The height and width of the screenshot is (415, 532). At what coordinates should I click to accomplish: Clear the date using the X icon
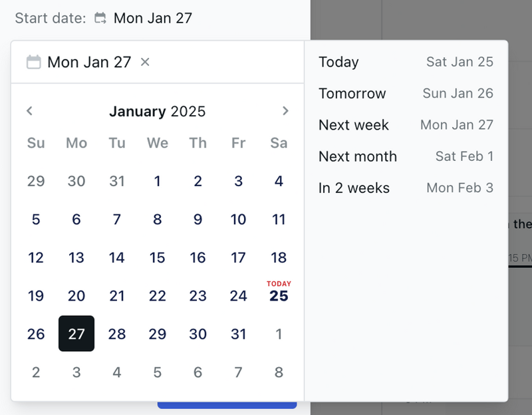click(x=144, y=62)
